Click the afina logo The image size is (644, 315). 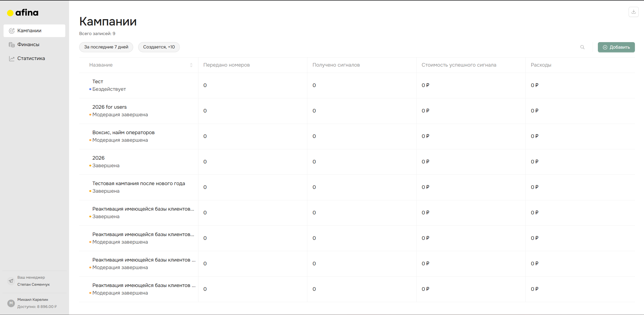pos(23,13)
